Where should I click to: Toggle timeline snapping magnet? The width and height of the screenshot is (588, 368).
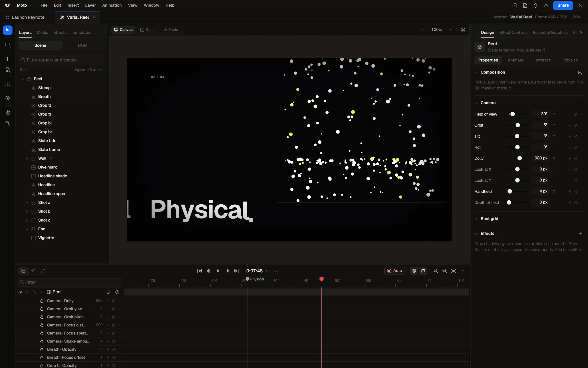click(414, 271)
